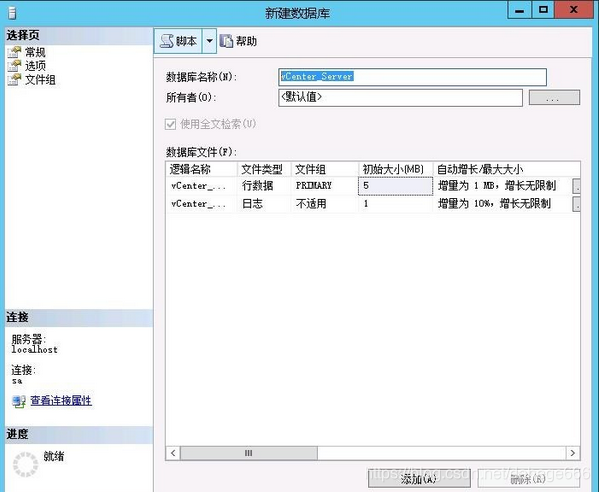Open autogrowth settings for 日志 row
600x492 pixels.
coord(576,204)
